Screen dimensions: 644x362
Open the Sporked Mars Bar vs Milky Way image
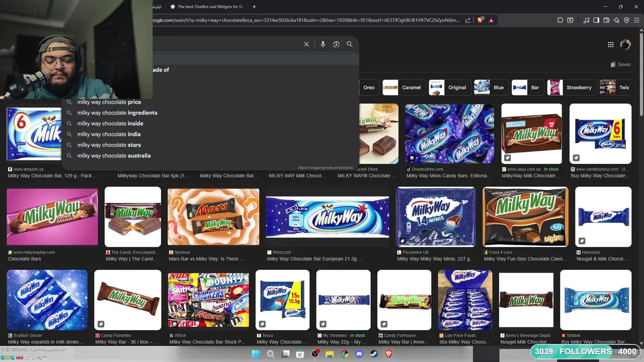coord(213,217)
